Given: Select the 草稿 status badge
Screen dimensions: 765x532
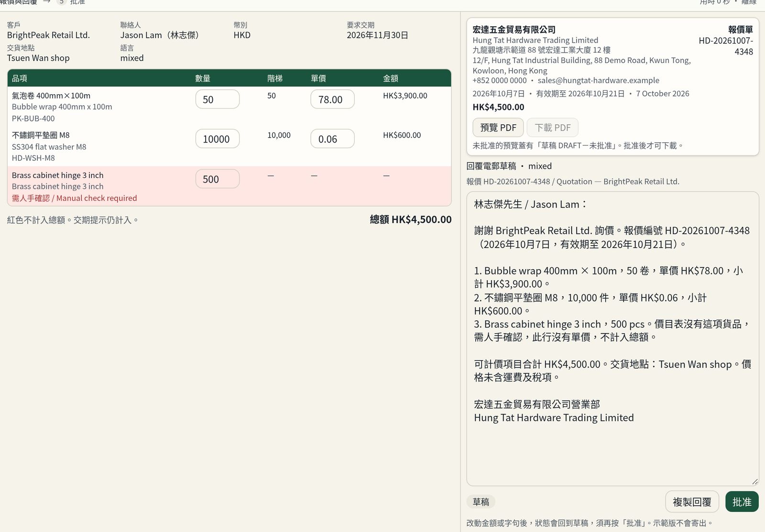Looking at the screenshot, I should [x=481, y=502].
